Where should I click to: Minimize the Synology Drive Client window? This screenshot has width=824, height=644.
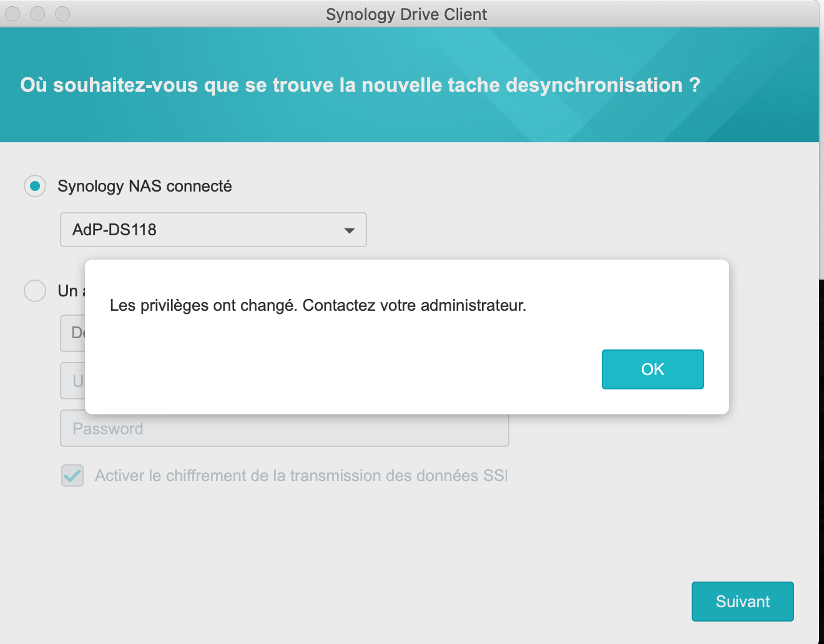tap(37, 14)
